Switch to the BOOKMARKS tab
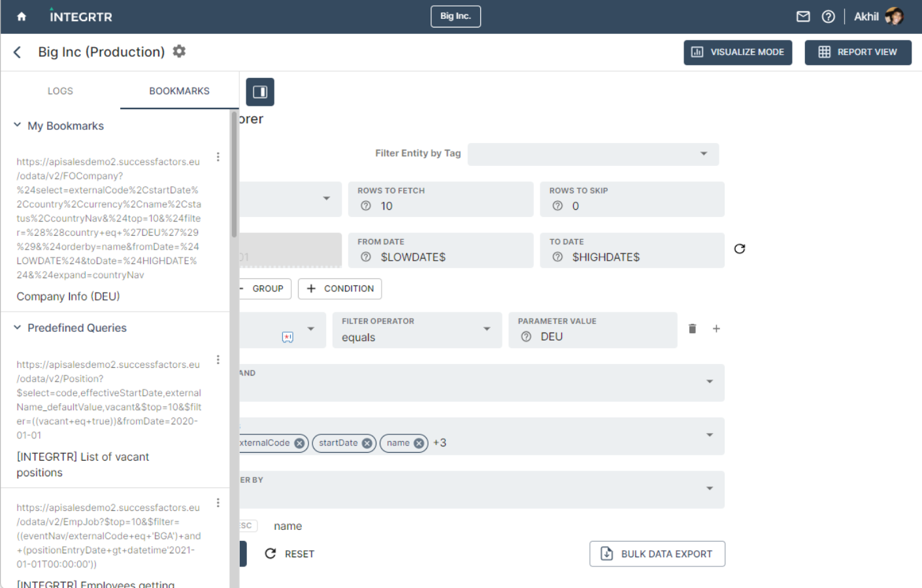 click(x=180, y=91)
